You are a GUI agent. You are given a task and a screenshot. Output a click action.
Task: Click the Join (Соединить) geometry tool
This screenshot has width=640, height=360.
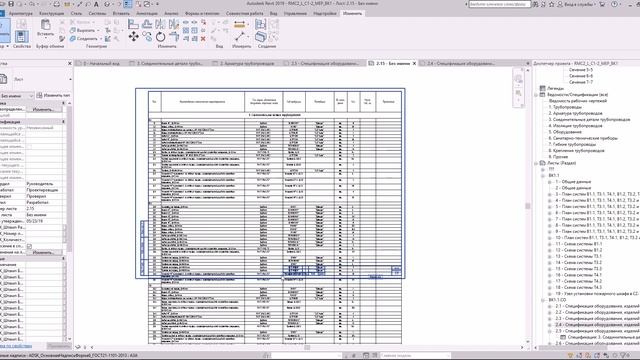pyautogui.click(x=84, y=38)
